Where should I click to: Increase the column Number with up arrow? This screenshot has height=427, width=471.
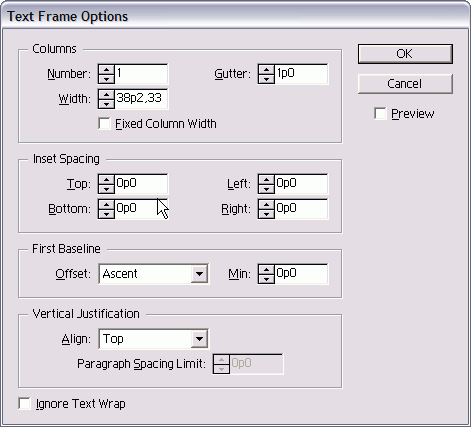(106, 70)
